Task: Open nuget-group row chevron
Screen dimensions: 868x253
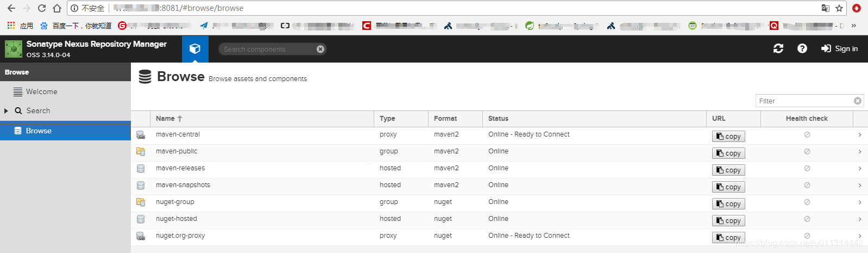Action: [x=860, y=202]
